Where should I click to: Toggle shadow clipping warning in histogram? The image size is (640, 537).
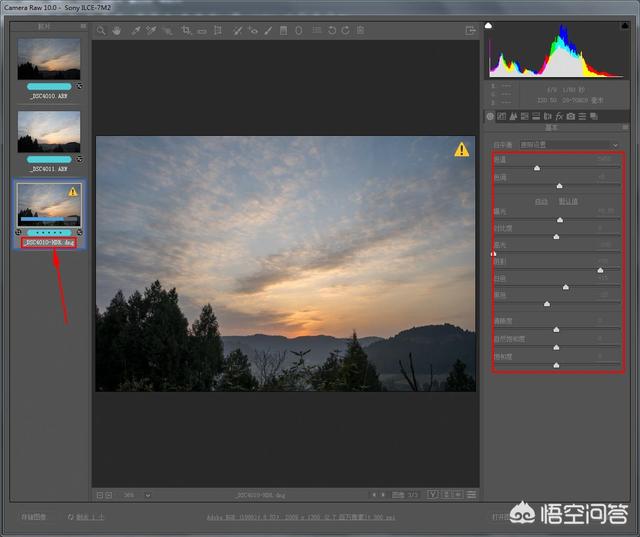pyautogui.click(x=489, y=25)
